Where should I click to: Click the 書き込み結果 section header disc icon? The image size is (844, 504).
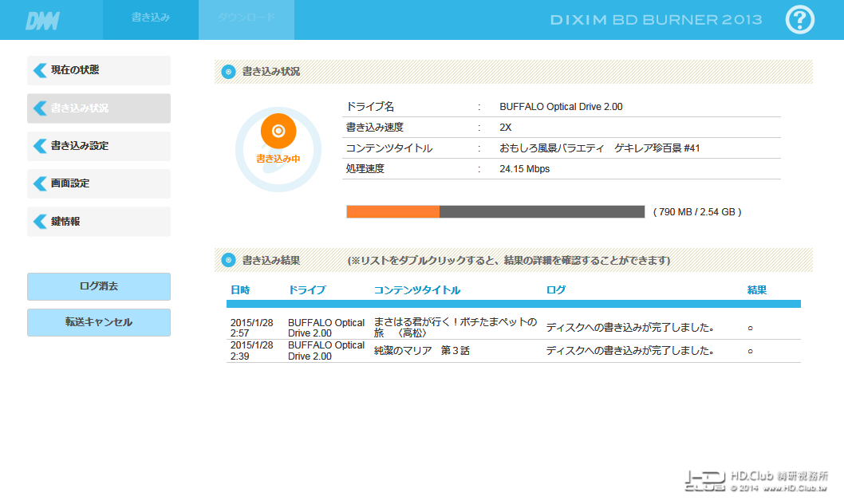pos(228,260)
